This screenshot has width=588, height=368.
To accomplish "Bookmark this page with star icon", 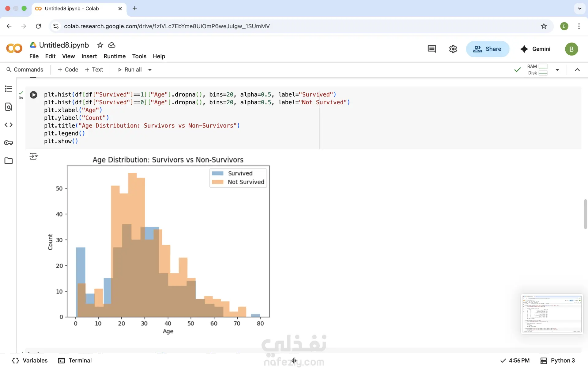I will coord(544,26).
